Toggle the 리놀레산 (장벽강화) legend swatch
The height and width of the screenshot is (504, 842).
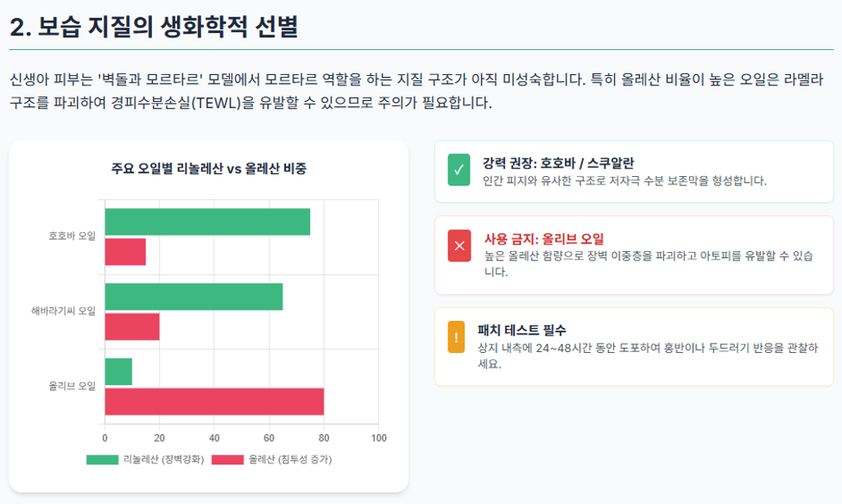coord(102,460)
